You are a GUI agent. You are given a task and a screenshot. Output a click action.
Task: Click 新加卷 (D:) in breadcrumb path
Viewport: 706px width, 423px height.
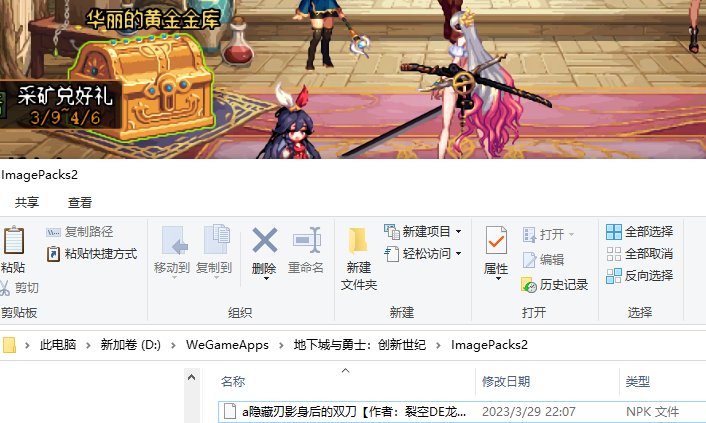pos(131,345)
